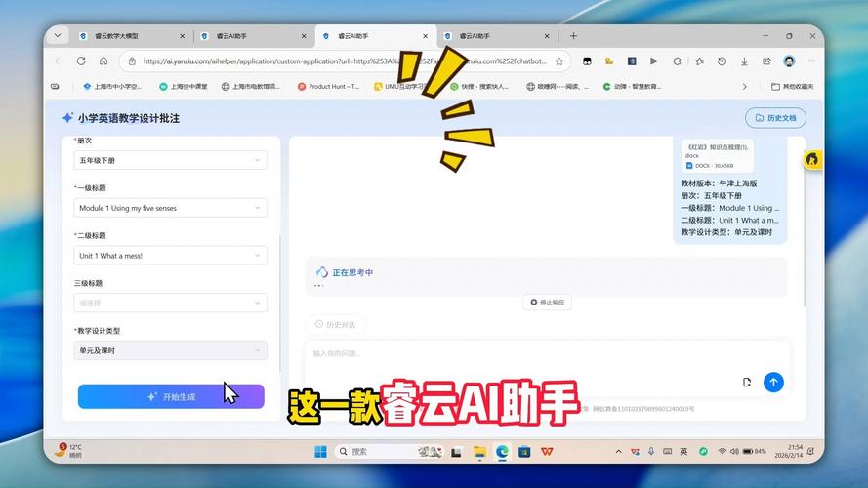Click the file attachment icon in chat input
Image resolution: width=868 pixels, height=488 pixels.
coord(747,382)
